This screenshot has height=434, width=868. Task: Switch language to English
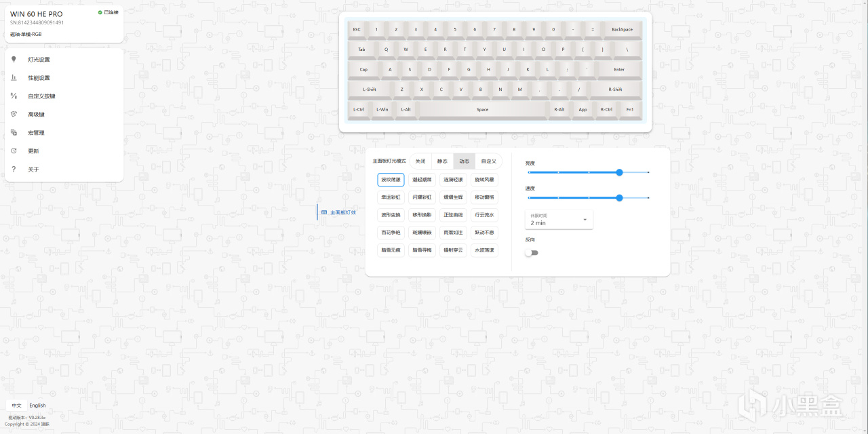[37, 406]
